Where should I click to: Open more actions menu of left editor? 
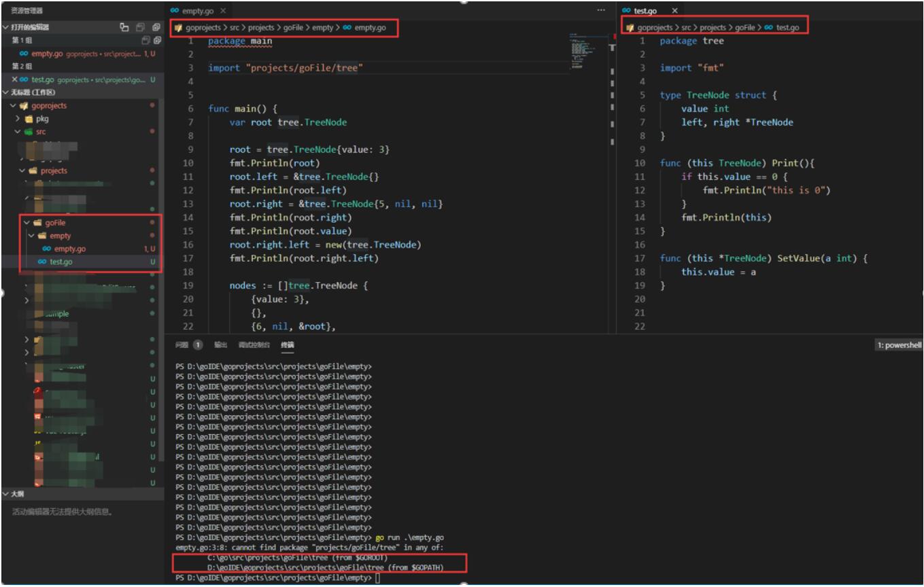click(600, 12)
